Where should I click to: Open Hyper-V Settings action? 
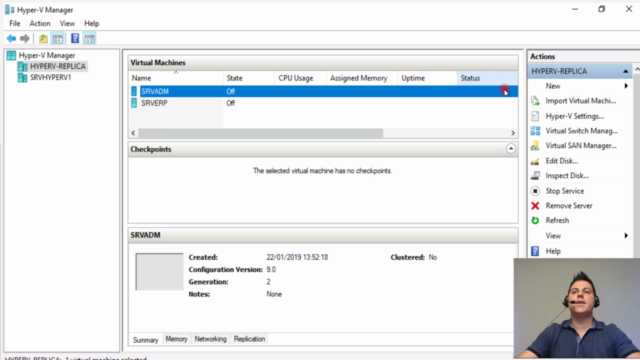coord(574,116)
